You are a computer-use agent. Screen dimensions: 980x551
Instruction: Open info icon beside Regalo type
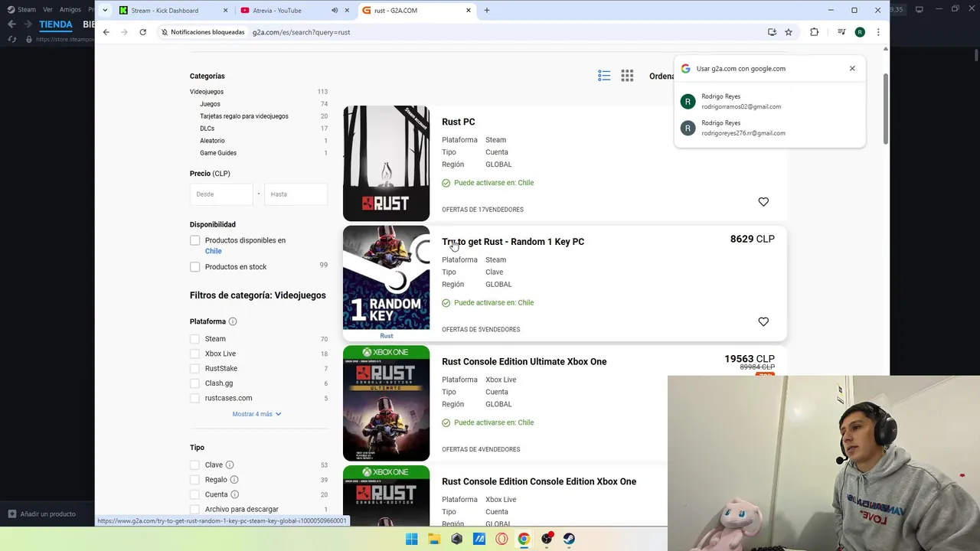234,480
